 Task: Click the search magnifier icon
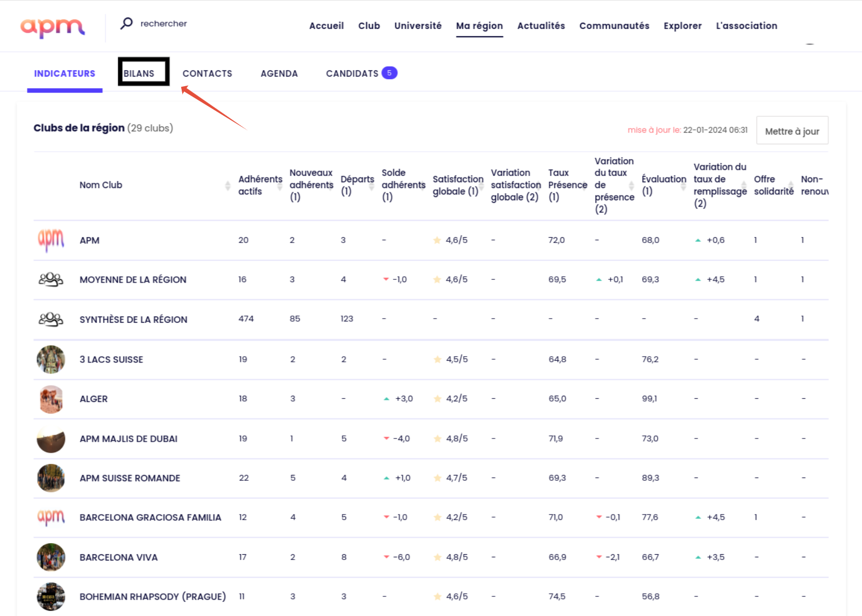tap(126, 23)
